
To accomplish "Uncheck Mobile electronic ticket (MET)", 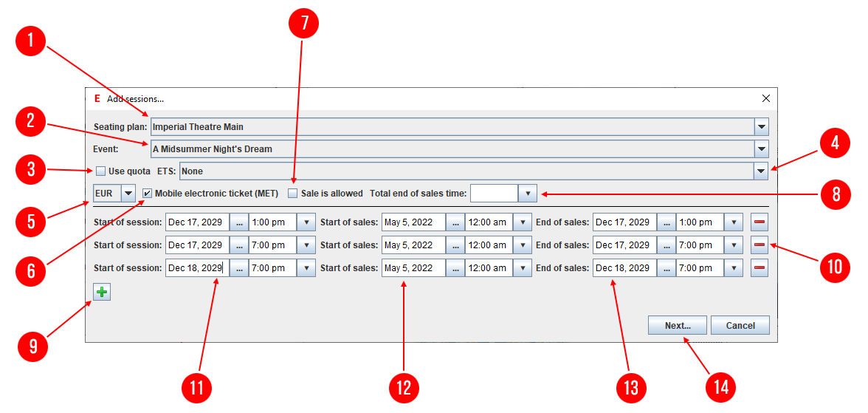I will [148, 194].
